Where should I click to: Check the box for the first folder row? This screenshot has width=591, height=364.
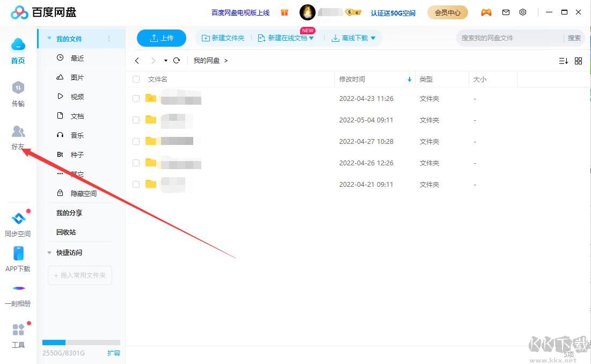[136, 99]
